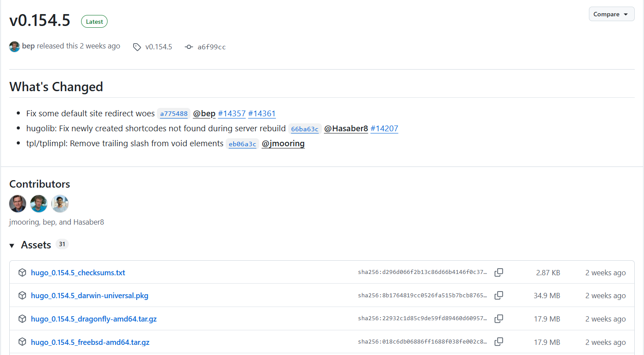
Task: Open commit a775488 link
Action: pyautogui.click(x=174, y=114)
